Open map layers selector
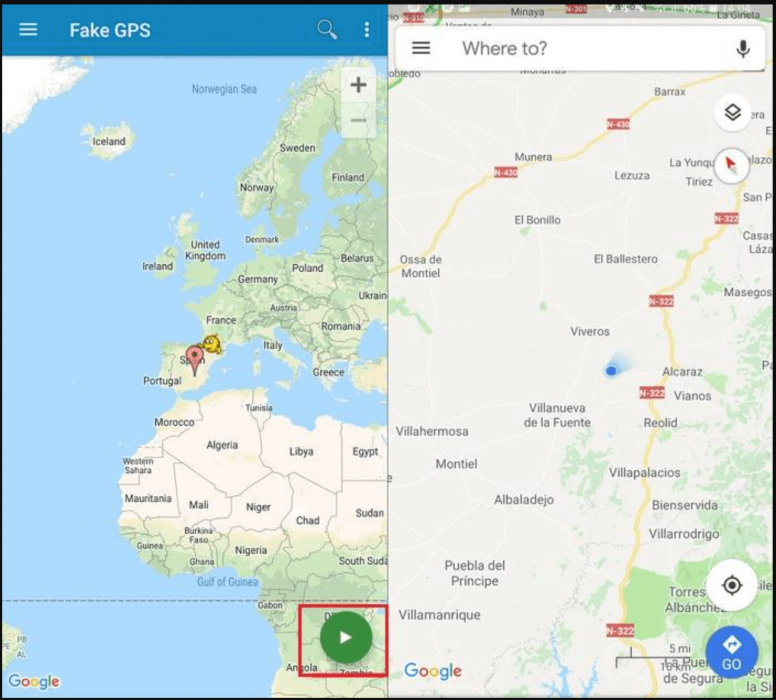Screen dimensions: 776x700 (x=732, y=112)
